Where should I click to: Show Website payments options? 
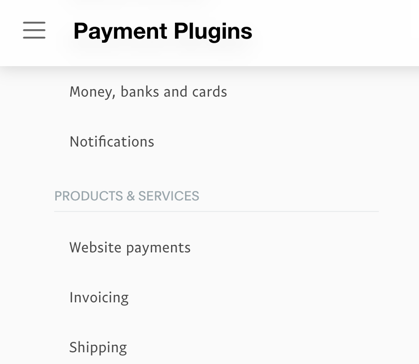tap(130, 248)
